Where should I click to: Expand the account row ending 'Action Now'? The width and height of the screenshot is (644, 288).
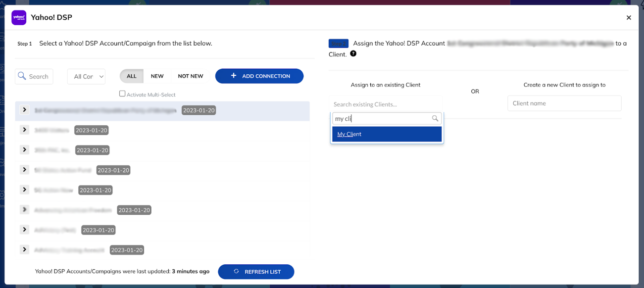[x=24, y=190]
